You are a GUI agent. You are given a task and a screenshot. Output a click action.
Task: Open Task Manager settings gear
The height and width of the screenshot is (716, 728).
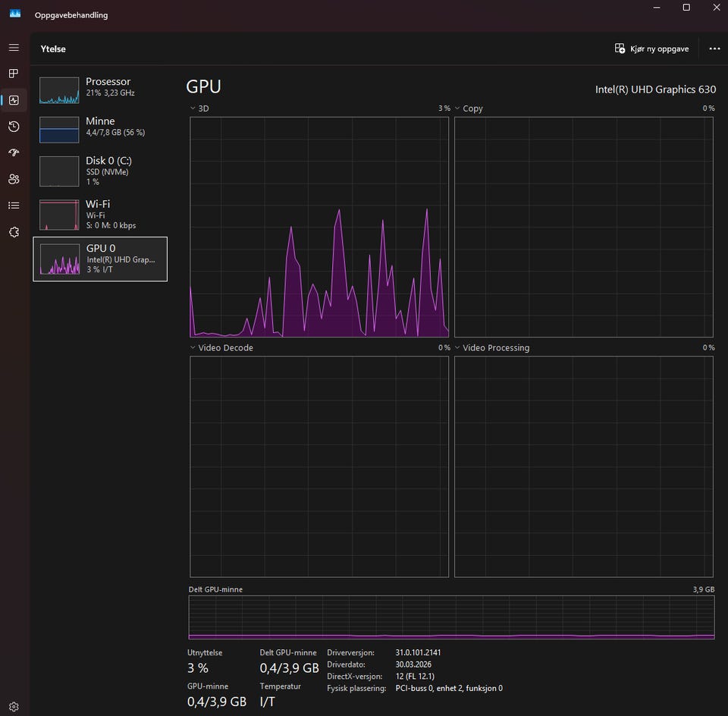14,706
